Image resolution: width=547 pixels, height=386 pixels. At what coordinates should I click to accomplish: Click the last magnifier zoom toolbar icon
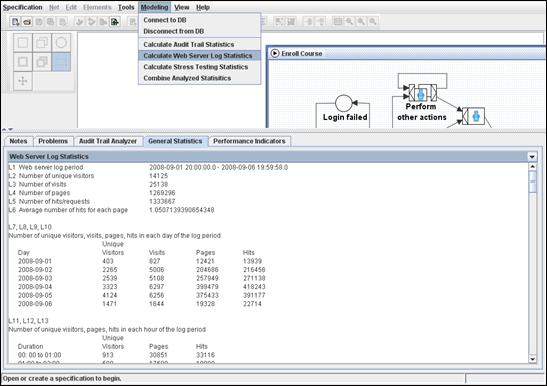click(x=373, y=22)
